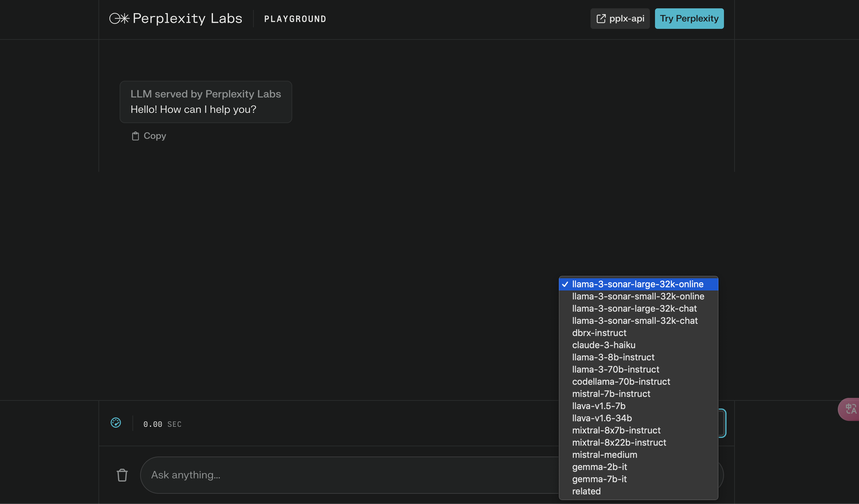Image resolution: width=859 pixels, height=504 pixels.
Task: Click the Perplexity Labs title text
Action: (187, 18)
